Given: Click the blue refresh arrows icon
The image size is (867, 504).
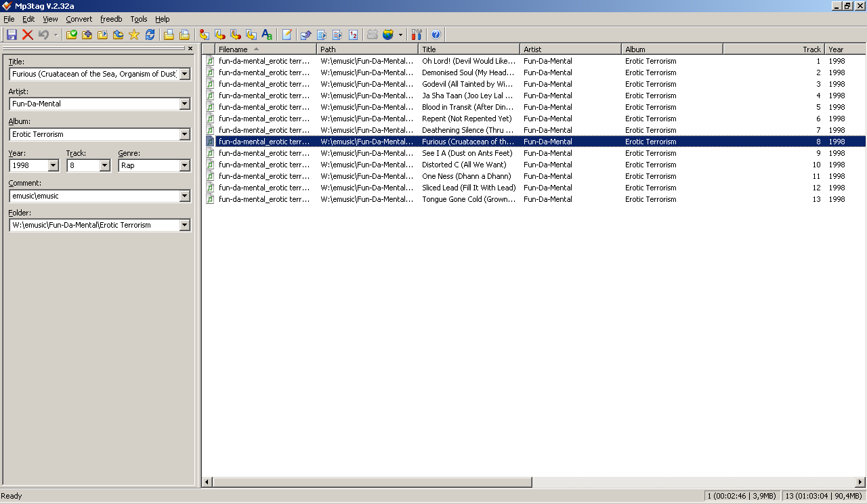Looking at the screenshot, I should click(150, 35).
